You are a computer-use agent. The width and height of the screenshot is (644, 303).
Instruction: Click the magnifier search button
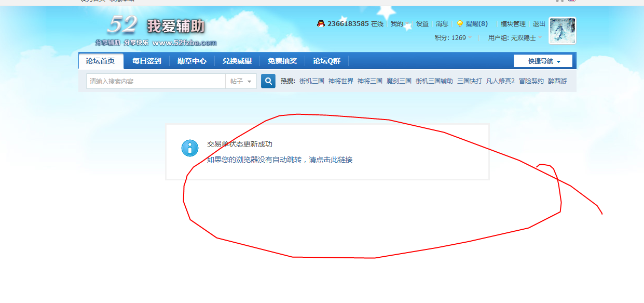268,81
